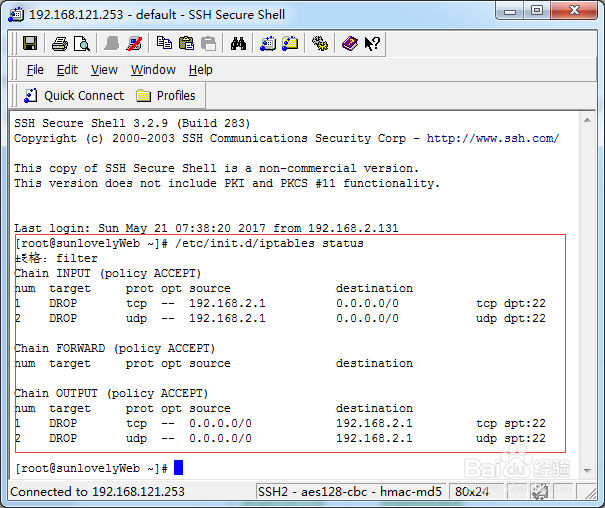Click the 'Last login' line text
Screen dimensions: 605x508
(206, 228)
